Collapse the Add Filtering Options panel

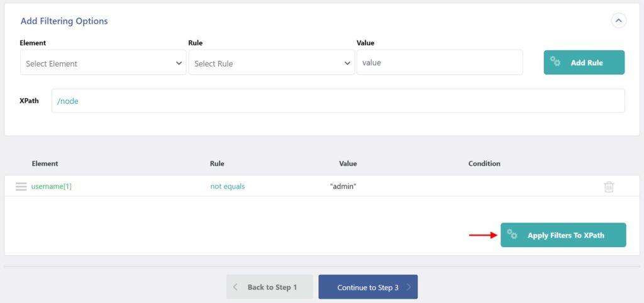click(619, 21)
